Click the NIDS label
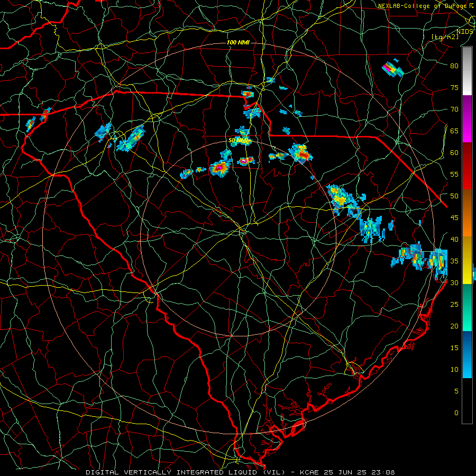This screenshot has height=476, width=476. [465, 32]
